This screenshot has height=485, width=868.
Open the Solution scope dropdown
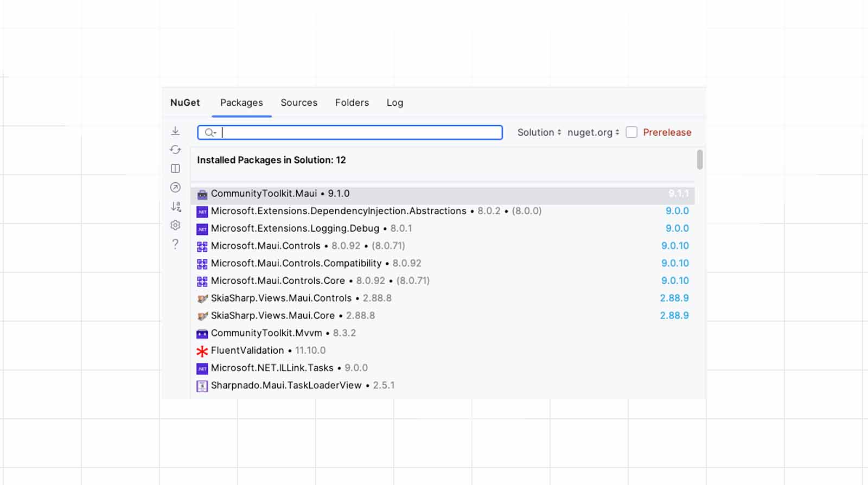pyautogui.click(x=539, y=132)
